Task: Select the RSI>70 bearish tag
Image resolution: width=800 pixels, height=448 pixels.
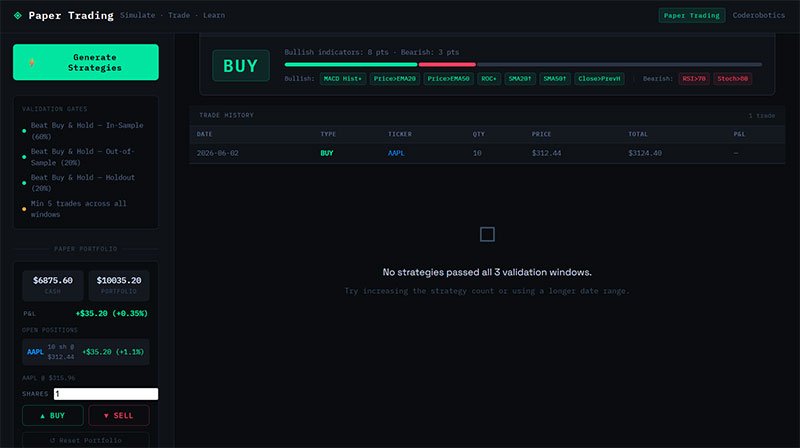Action: click(694, 79)
